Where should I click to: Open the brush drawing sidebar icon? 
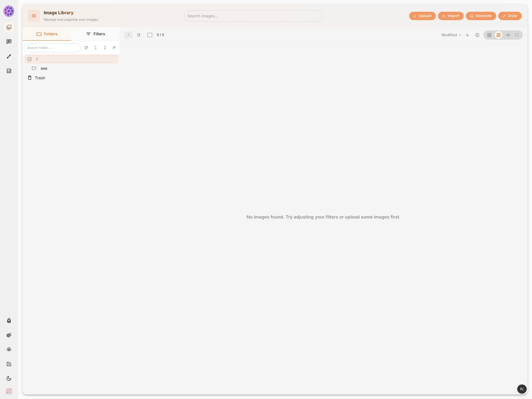point(9,56)
